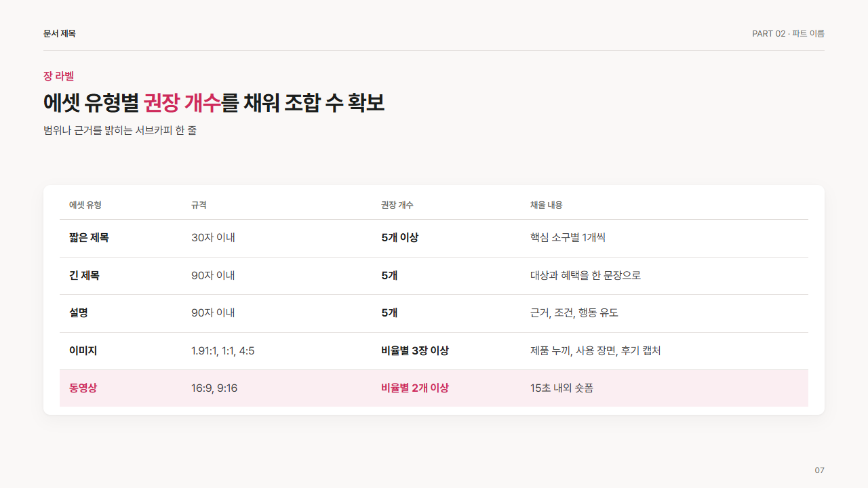Click the "설명" row label

(79, 313)
